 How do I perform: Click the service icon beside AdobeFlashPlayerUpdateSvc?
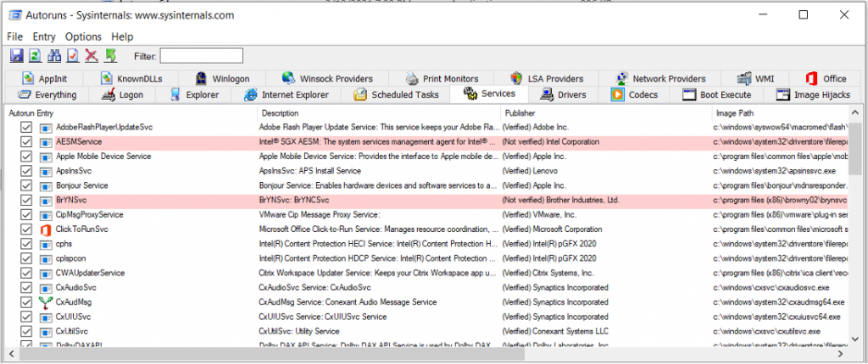click(x=46, y=128)
